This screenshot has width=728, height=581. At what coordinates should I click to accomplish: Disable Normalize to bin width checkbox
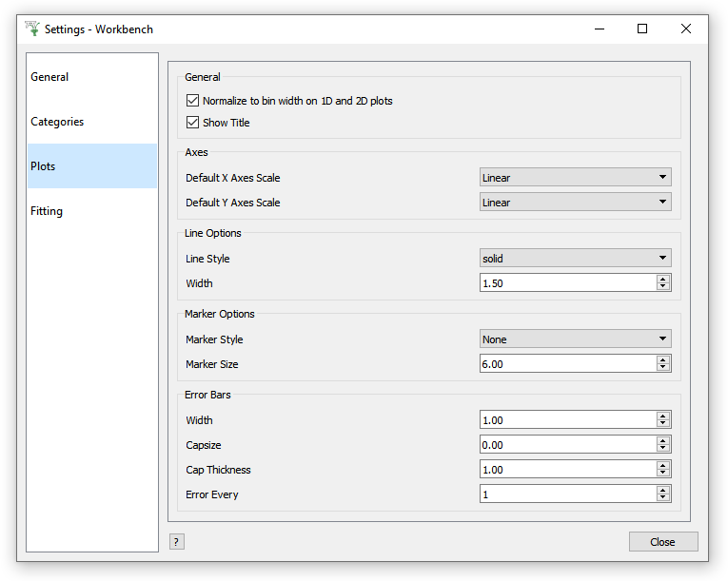pos(192,101)
